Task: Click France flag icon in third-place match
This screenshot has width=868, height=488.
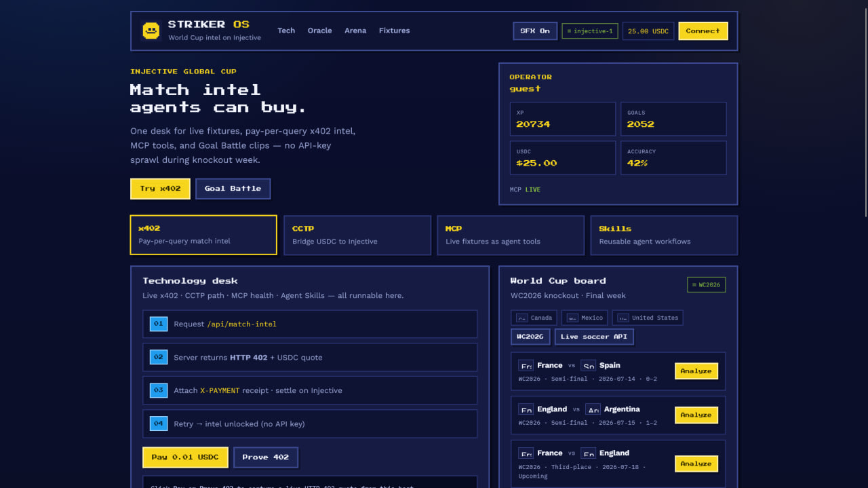Action: click(526, 453)
